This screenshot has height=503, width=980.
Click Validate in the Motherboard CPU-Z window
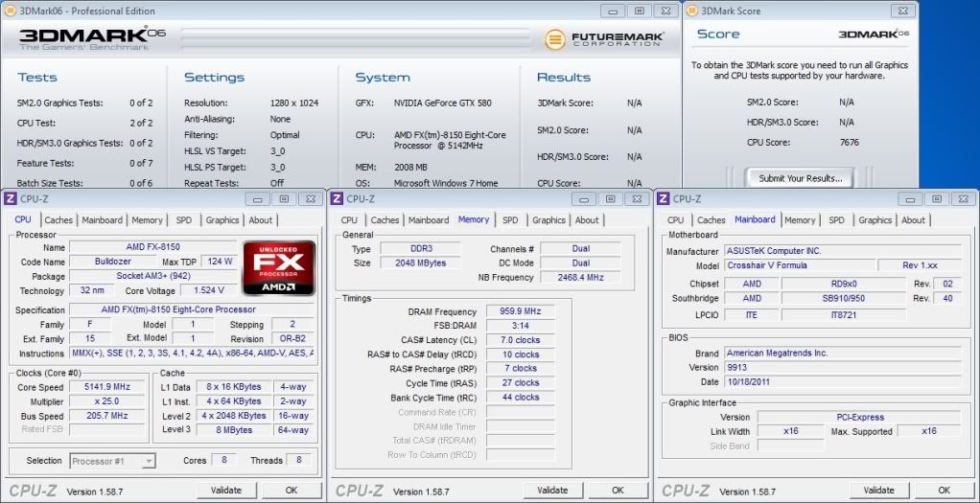tap(878, 490)
